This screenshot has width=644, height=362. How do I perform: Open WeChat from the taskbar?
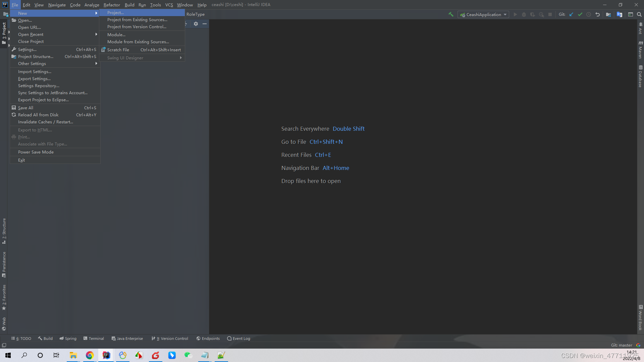[x=188, y=355]
